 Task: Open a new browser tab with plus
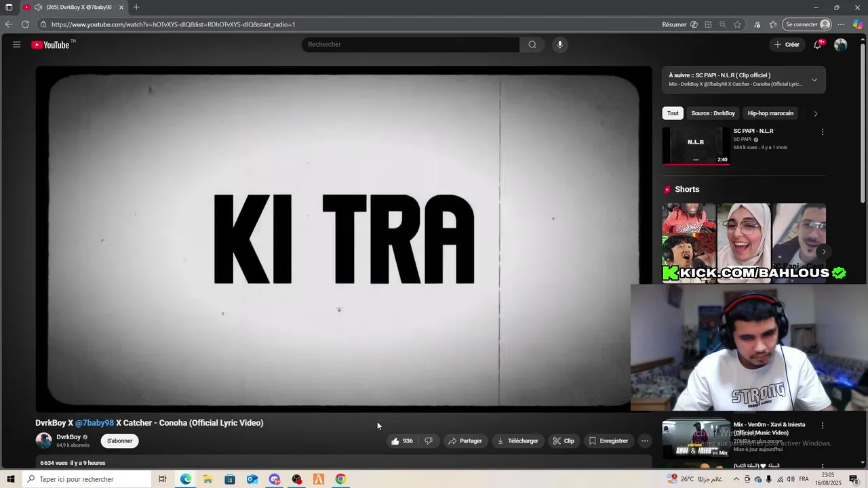point(136,7)
